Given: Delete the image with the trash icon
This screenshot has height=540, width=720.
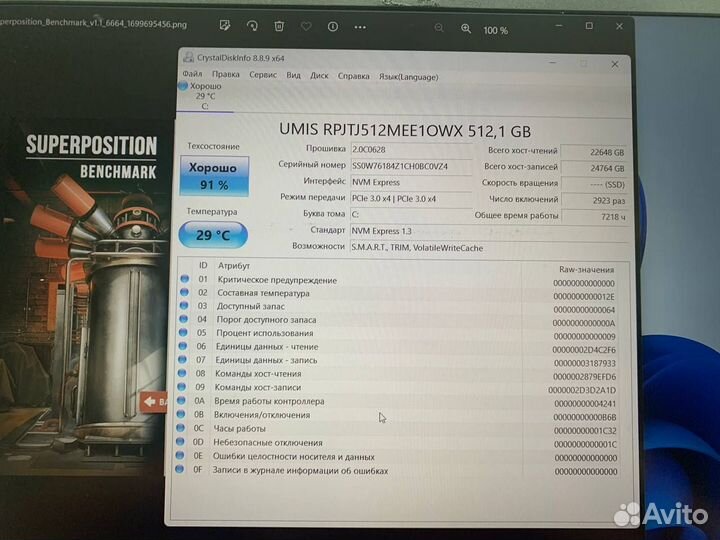Looking at the screenshot, I should 279,26.
